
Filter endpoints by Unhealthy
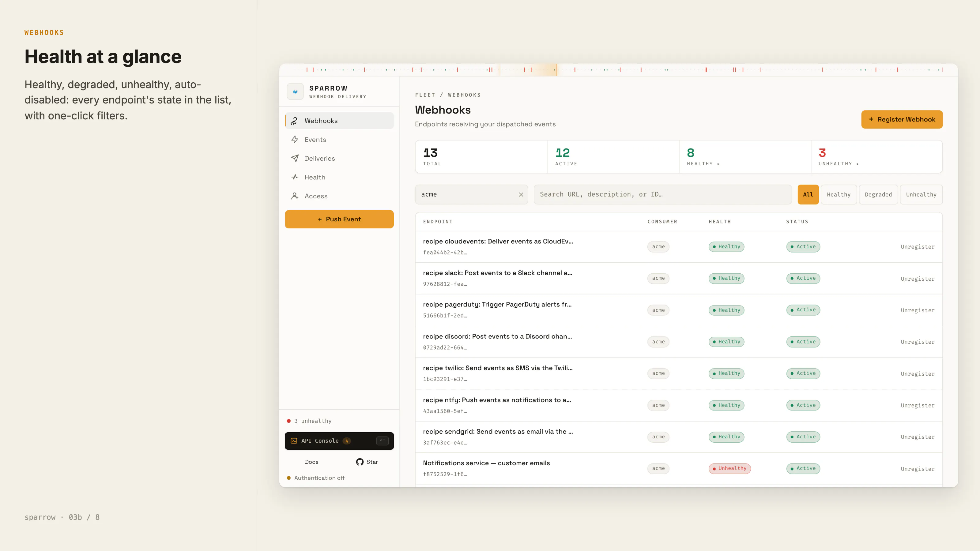pos(921,195)
